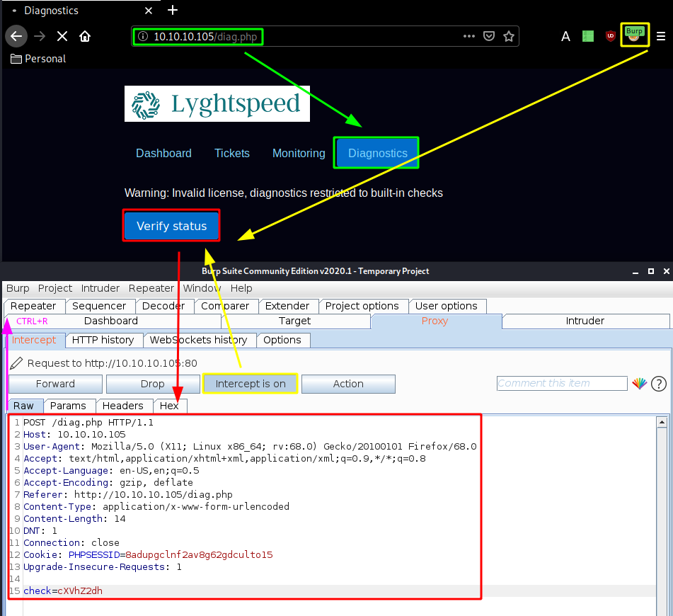Toggle the Intercept is on button
This screenshot has width=673, height=616.
[x=251, y=384]
